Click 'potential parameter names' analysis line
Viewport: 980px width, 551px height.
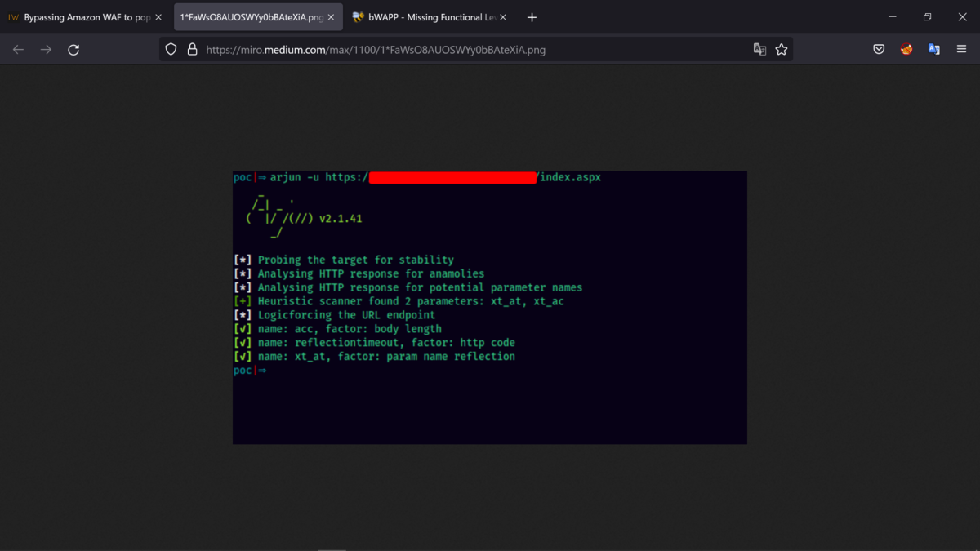408,287
